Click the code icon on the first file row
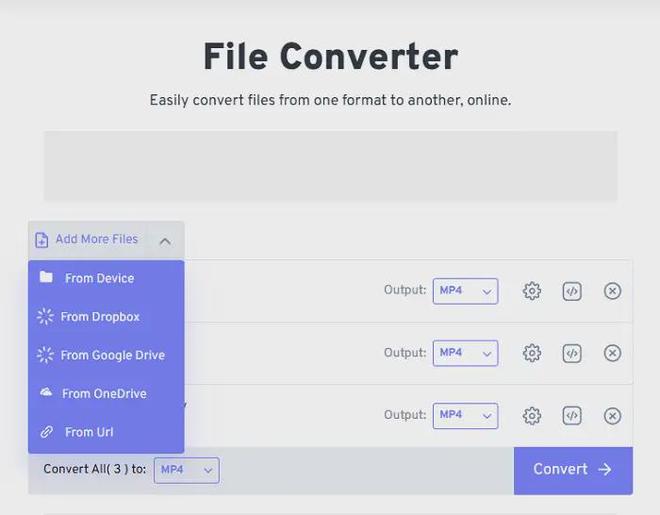The height and width of the screenshot is (515, 660). (572, 291)
